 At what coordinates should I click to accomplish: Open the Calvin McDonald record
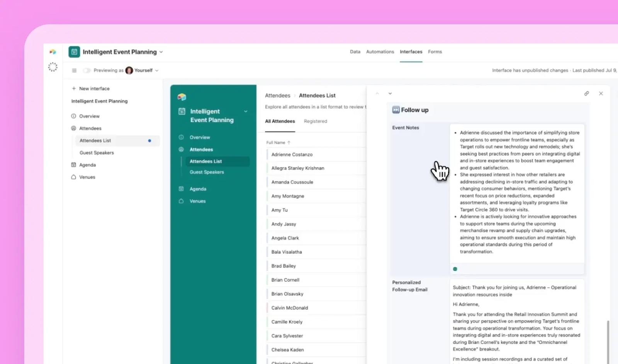pyautogui.click(x=316, y=308)
